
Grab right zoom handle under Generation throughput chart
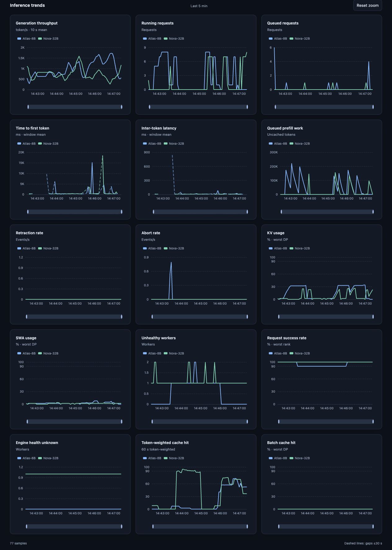tap(121, 107)
